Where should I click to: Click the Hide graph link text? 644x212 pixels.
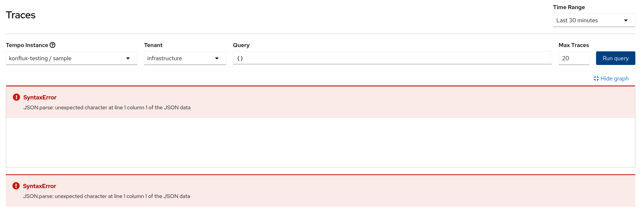614,78
